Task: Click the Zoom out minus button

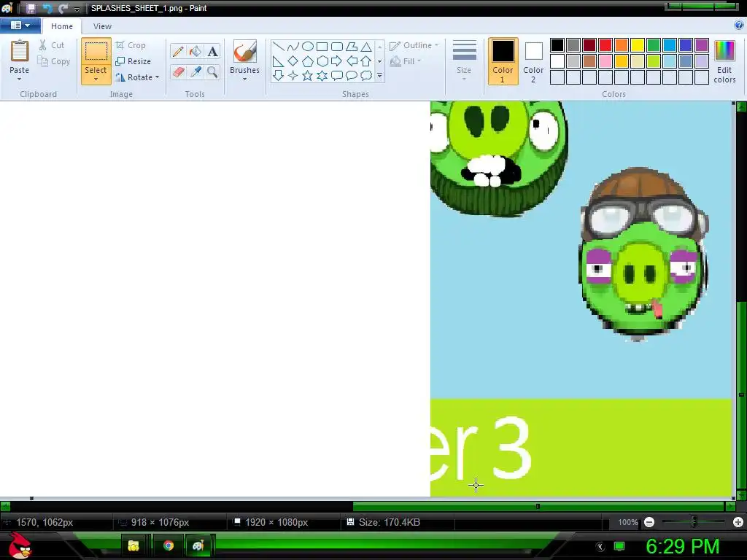Action: (x=649, y=522)
